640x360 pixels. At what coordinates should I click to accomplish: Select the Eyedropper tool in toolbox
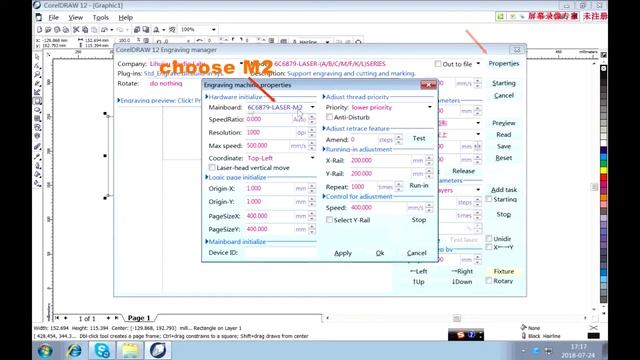coord(38,157)
